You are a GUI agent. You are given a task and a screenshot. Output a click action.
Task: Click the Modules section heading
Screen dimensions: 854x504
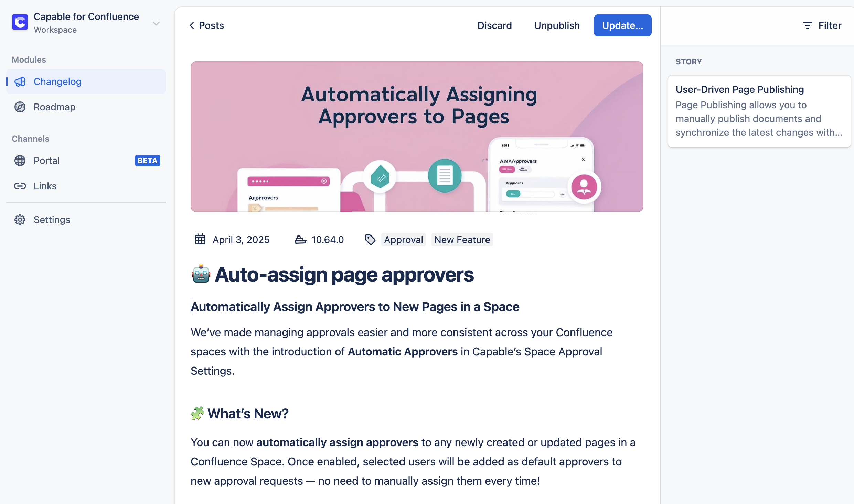29,59
